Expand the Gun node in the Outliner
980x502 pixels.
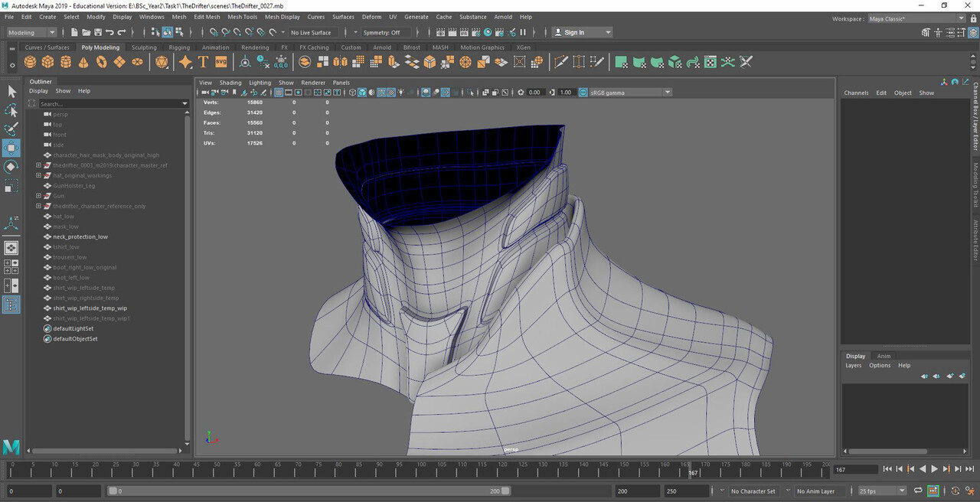[38, 196]
